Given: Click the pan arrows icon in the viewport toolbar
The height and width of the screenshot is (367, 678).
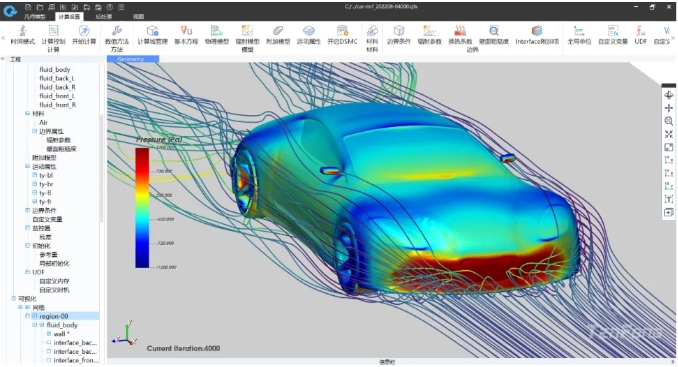Looking at the screenshot, I should [668, 108].
